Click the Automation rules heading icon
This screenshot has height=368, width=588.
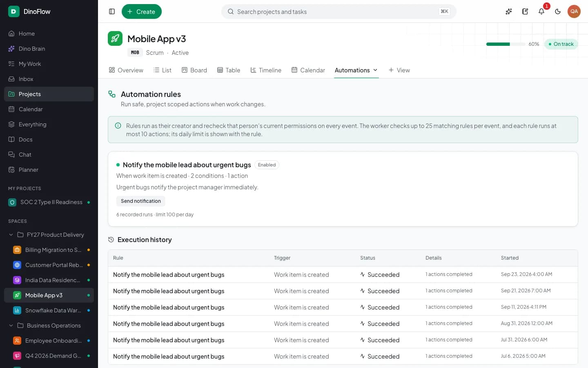[112, 94]
